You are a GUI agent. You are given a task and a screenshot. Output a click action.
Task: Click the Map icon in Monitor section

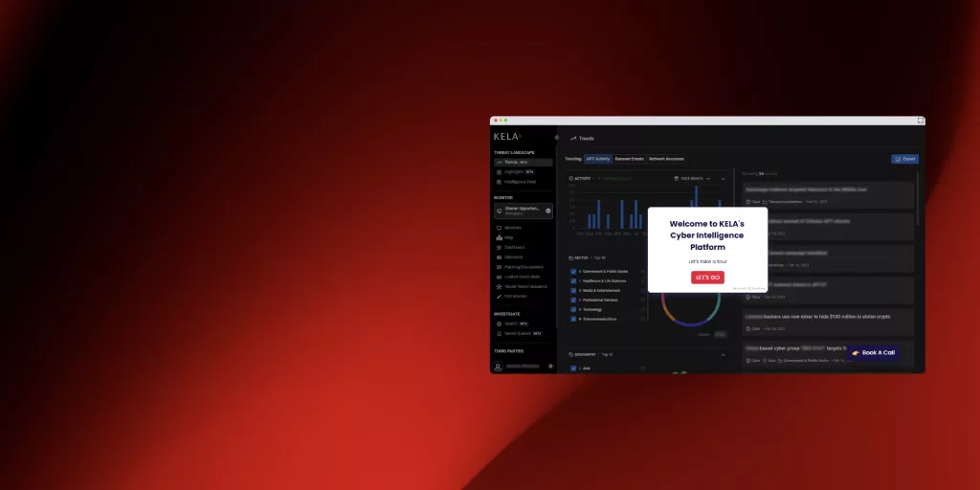498,237
